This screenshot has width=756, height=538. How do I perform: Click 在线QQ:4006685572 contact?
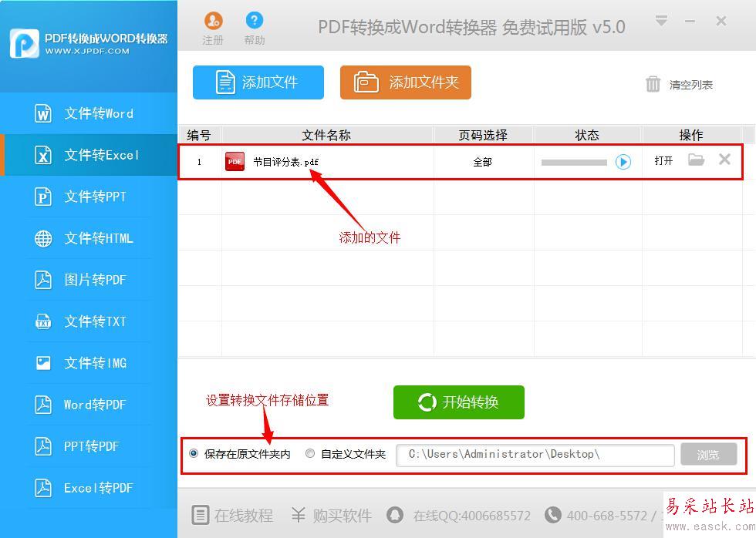click(x=458, y=516)
